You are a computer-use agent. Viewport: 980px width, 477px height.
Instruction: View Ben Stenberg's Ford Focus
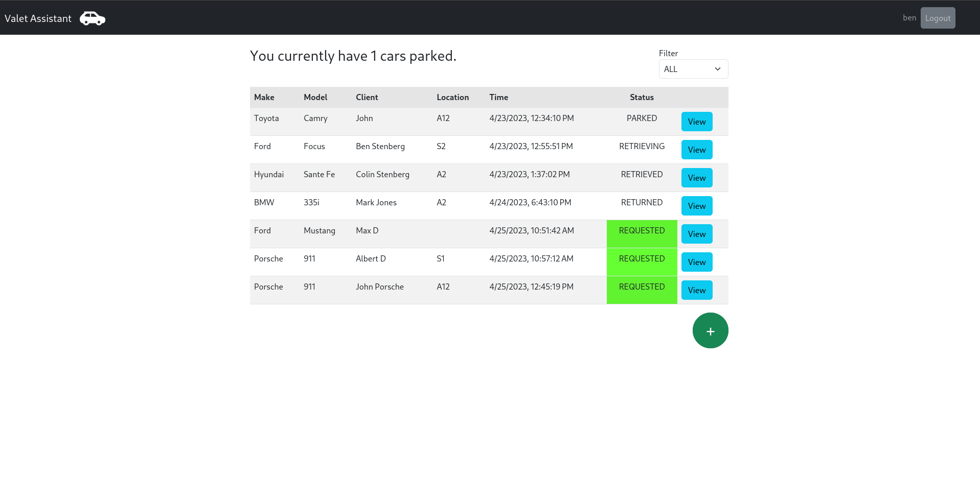[x=696, y=150]
